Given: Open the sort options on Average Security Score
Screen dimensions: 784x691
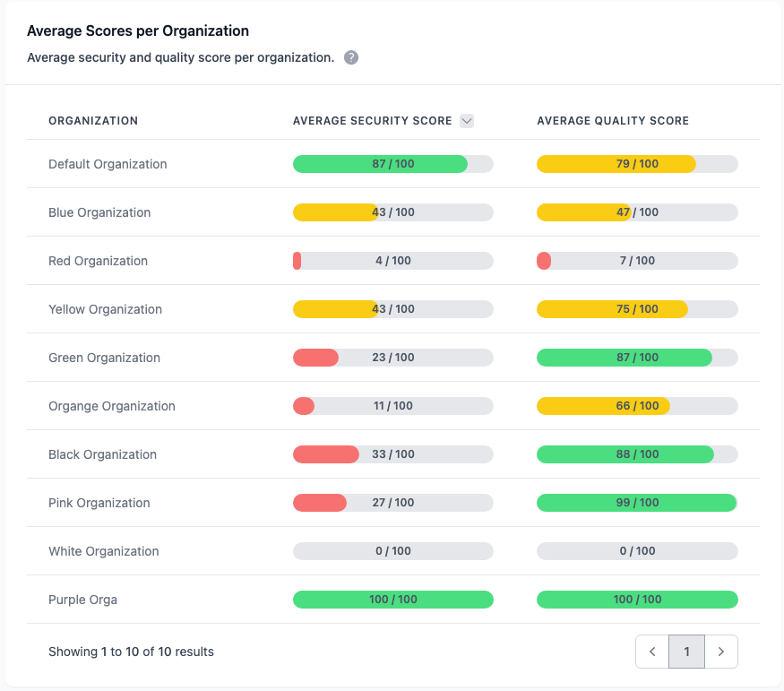Looking at the screenshot, I should 467,120.
